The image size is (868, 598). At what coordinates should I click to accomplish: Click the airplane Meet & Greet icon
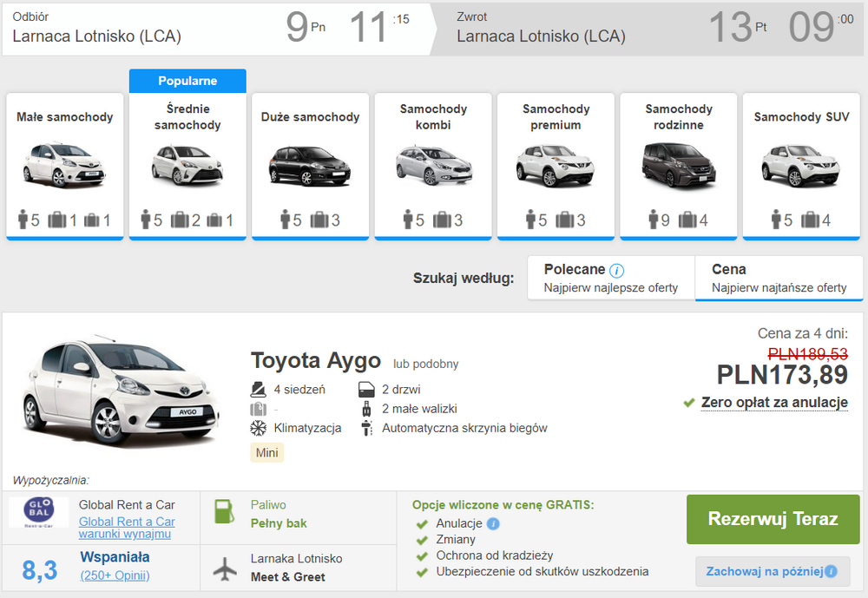point(225,568)
